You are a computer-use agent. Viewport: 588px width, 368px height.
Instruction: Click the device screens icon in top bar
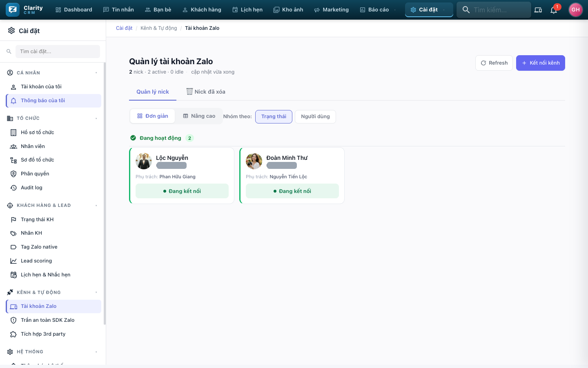coord(538,10)
